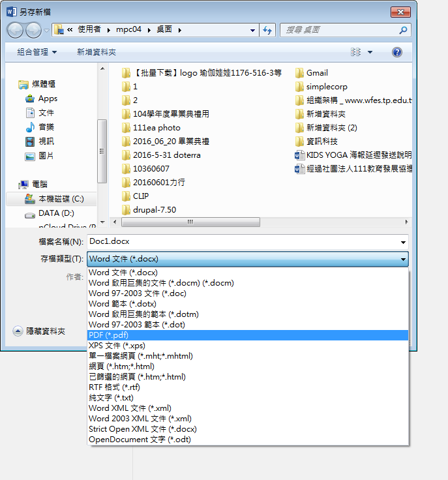Click the Forward navigation arrow button
The height and width of the screenshot is (480, 448).
(33, 30)
